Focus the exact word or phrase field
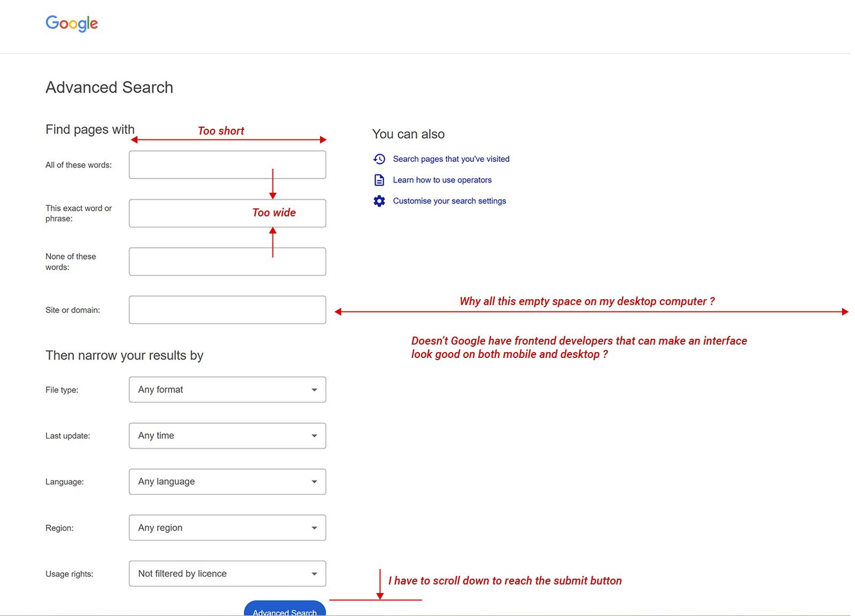This screenshot has width=855, height=616. pyautogui.click(x=228, y=213)
